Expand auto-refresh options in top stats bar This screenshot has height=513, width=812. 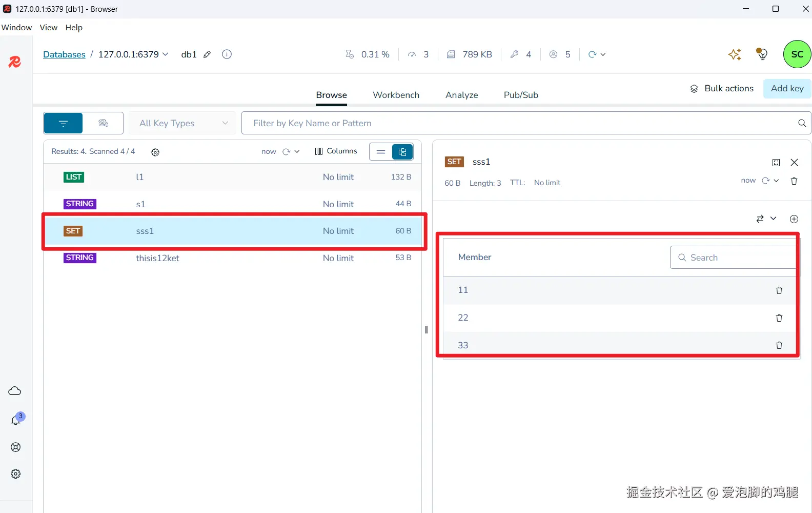click(x=603, y=54)
